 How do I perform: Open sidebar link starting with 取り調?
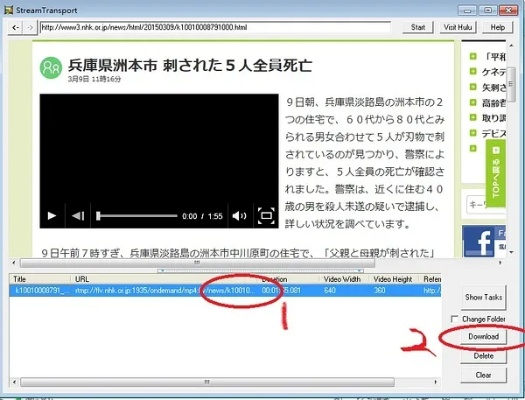pos(494,118)
